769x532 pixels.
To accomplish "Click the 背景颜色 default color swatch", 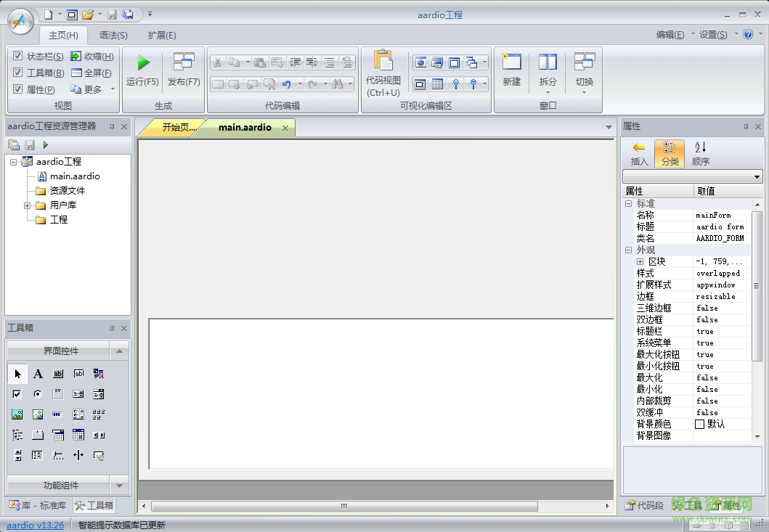I will coord(700,424).
